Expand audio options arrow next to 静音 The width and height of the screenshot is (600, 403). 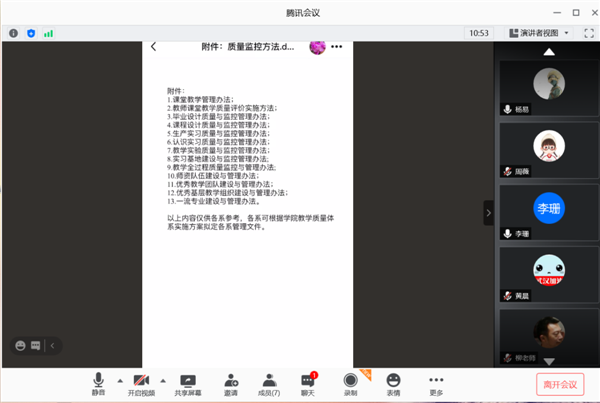pyautogui.click(x=119, y=380)
